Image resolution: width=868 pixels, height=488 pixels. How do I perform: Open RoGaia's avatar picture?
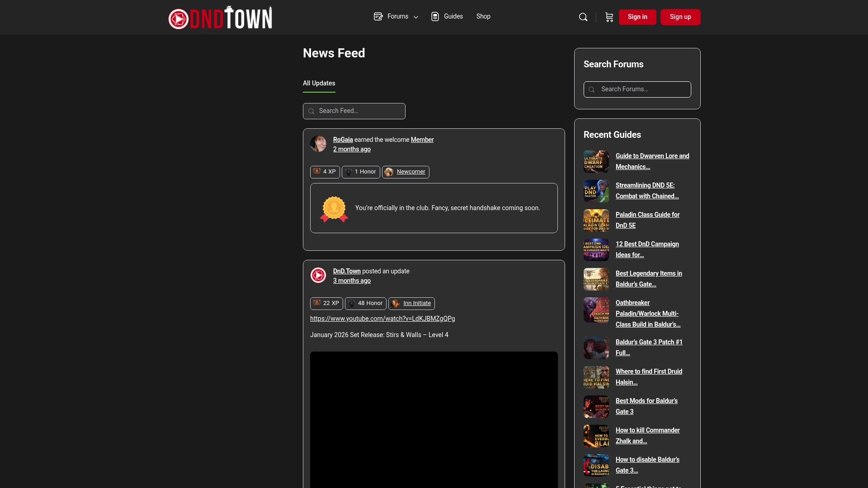(318, 144)
